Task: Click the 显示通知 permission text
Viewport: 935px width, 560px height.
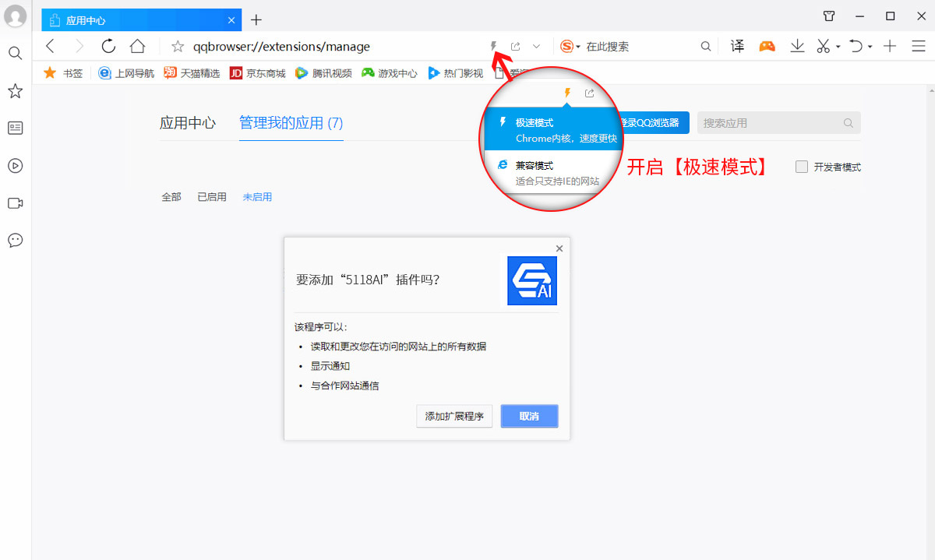Action: pos(330,366)
